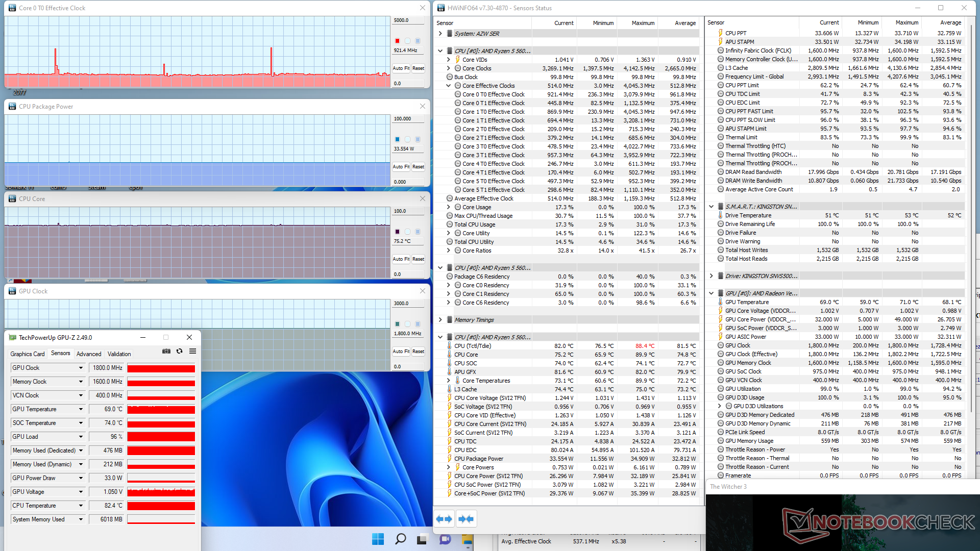Switch to Advanced tab in GPU-Z
The width and height of the screenshot is (980, 551).
(x=89, y=354)
